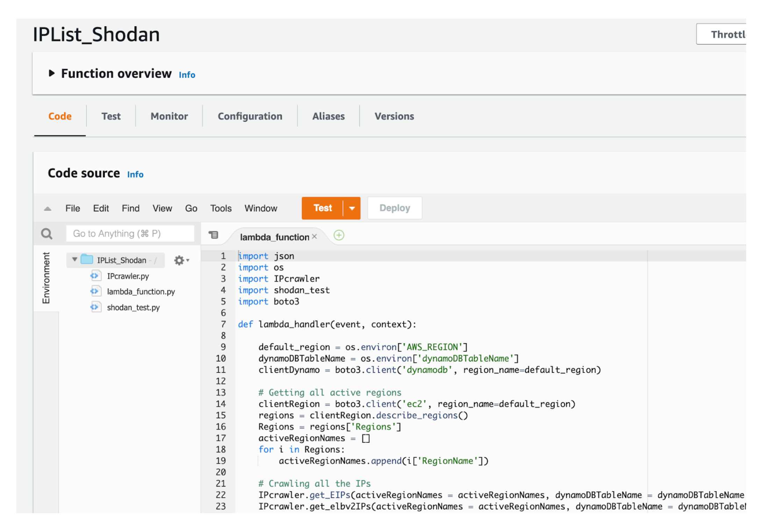Screen dimensions: 772x532
Task: Open the settings gear beside IPList_Shodan folder
Action: tap(179, 260)
